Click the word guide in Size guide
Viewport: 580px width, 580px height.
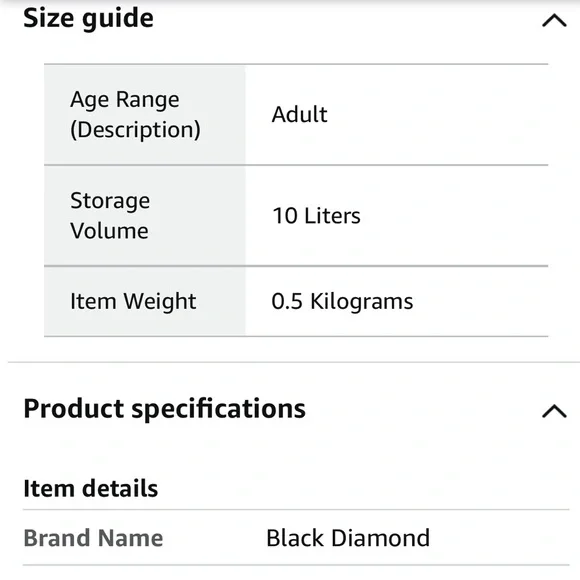118,20
